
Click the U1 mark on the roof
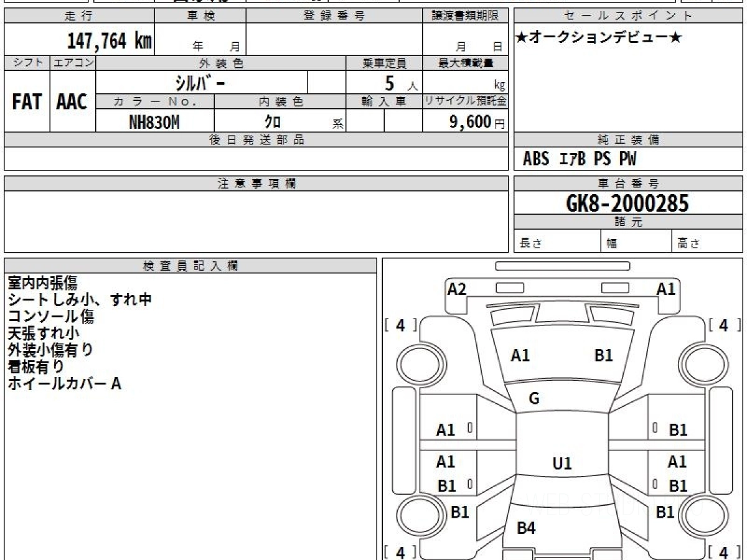(562, 464)
